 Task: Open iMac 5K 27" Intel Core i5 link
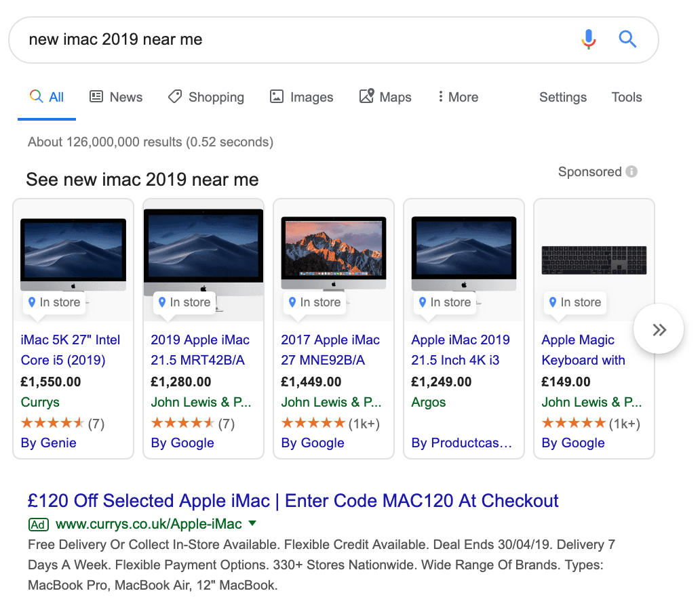70,350
